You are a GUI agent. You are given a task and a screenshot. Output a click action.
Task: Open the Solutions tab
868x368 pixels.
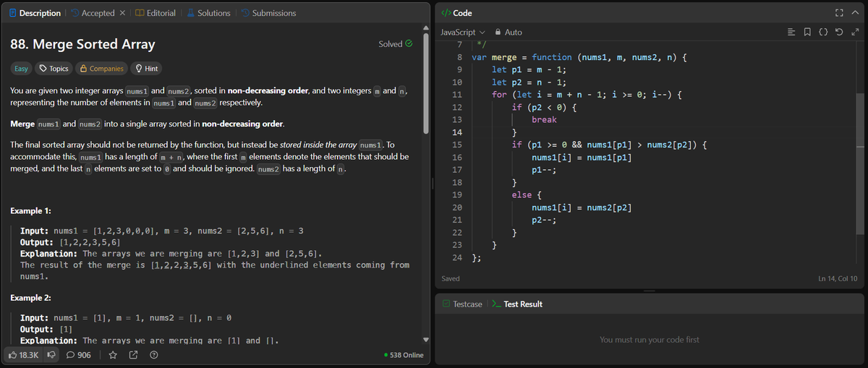(208, 13)
